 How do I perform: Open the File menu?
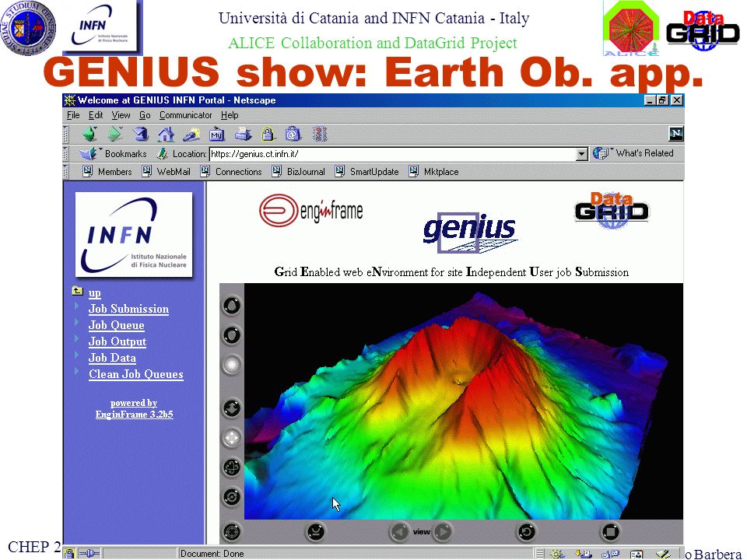point(73,115)
